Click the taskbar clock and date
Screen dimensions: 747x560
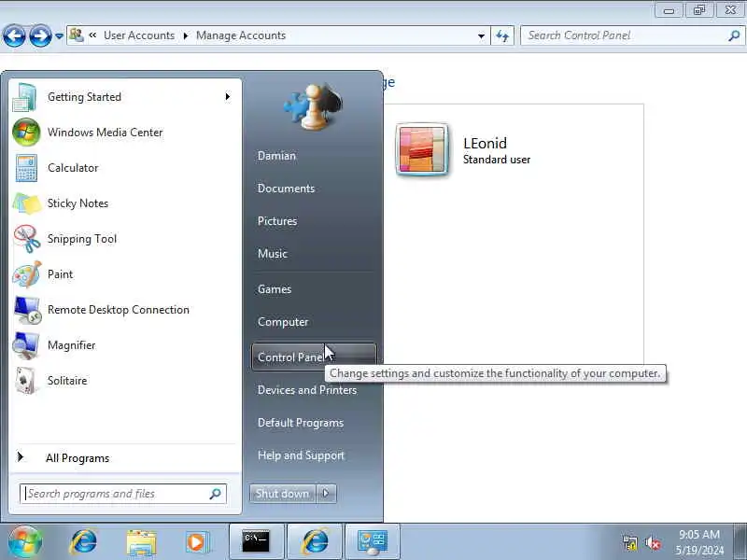coord(698,542)
